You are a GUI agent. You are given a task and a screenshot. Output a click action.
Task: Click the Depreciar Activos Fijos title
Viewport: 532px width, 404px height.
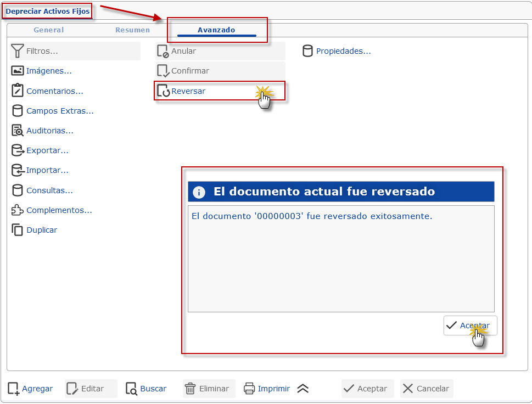click(x=48, y=11)
